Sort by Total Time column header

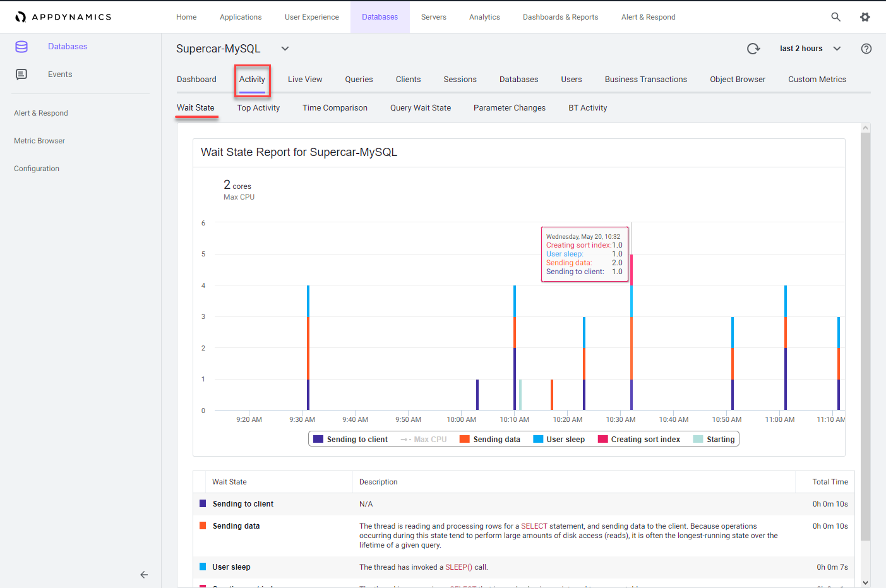point(830,482)
